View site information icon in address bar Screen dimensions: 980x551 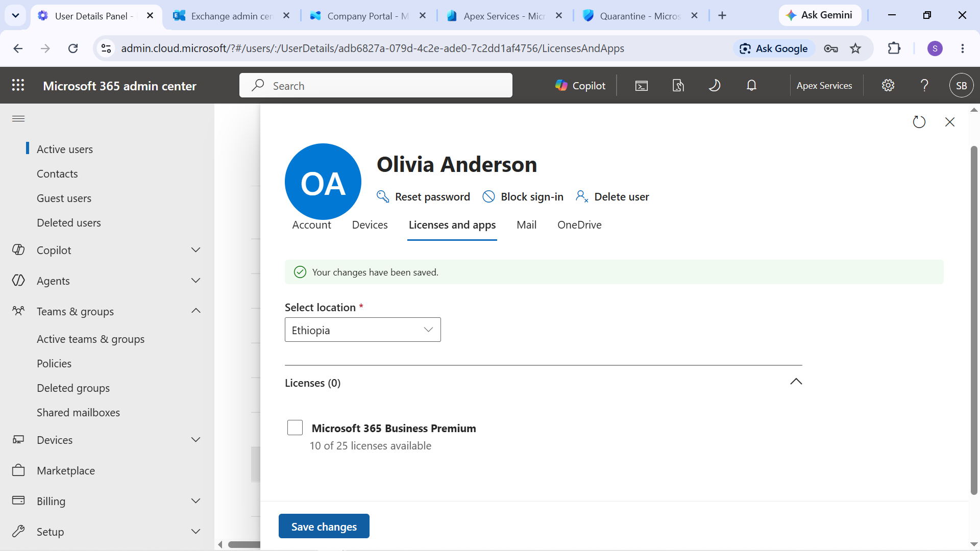point(106,48)
